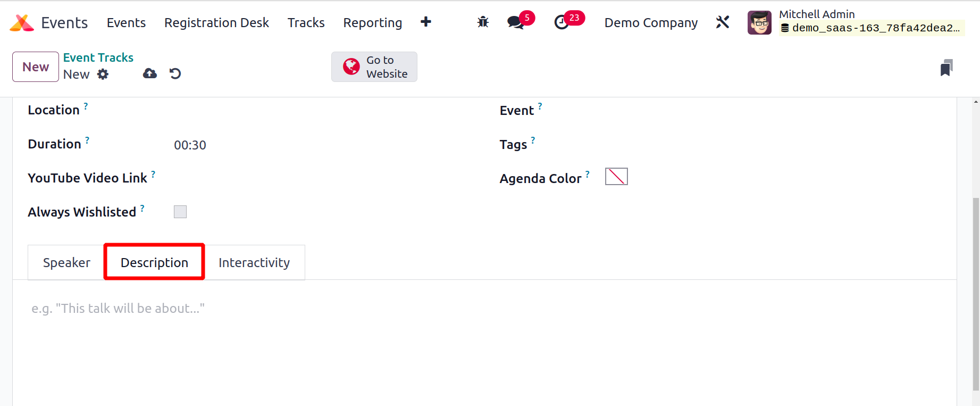Click the record settings gear icon

[103, 74]
